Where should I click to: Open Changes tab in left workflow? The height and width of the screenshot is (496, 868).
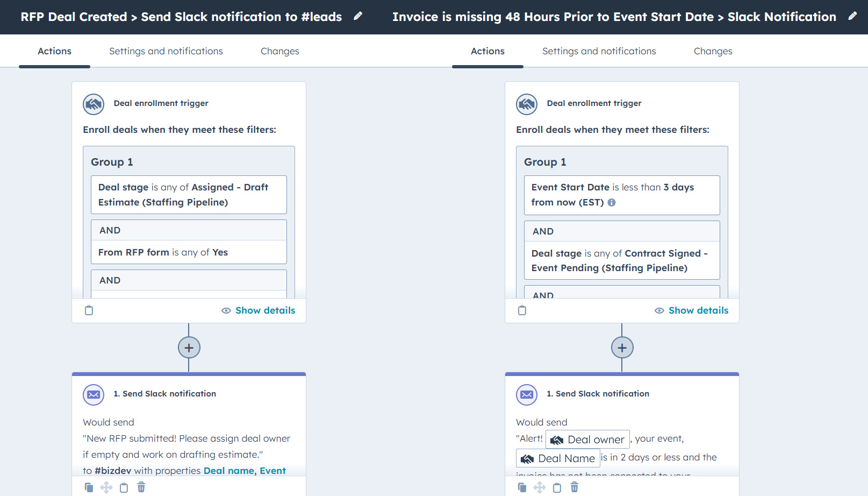coord(279,51)
